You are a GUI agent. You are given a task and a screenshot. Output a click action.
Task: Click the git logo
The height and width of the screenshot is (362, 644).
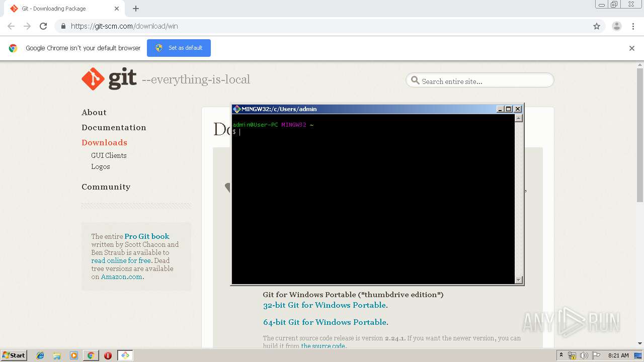(109, 79)
